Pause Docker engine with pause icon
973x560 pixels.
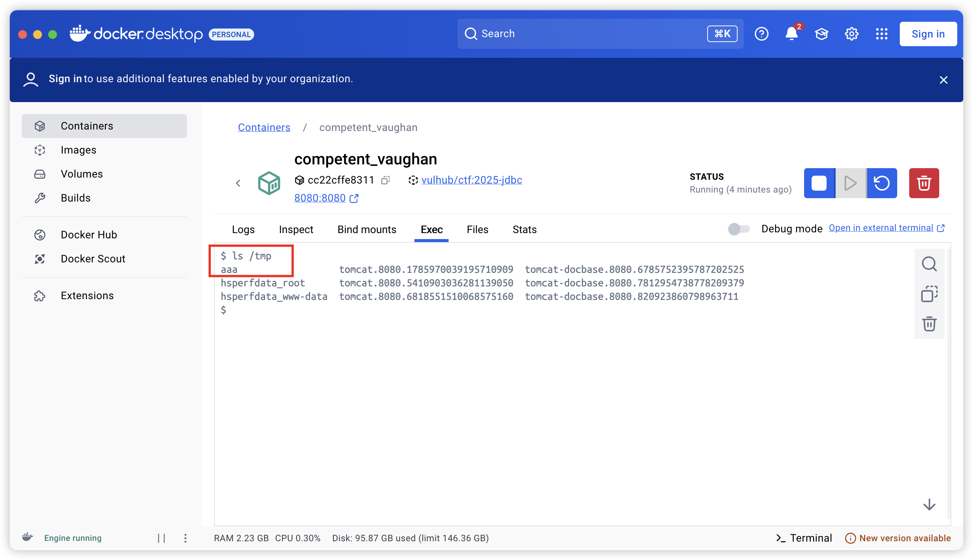[x=161, y=538]
